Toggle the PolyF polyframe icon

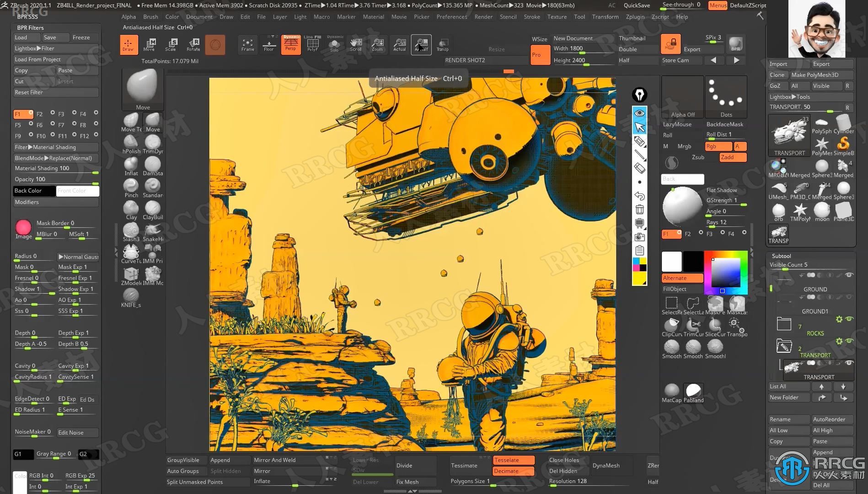tap(313, 45)
